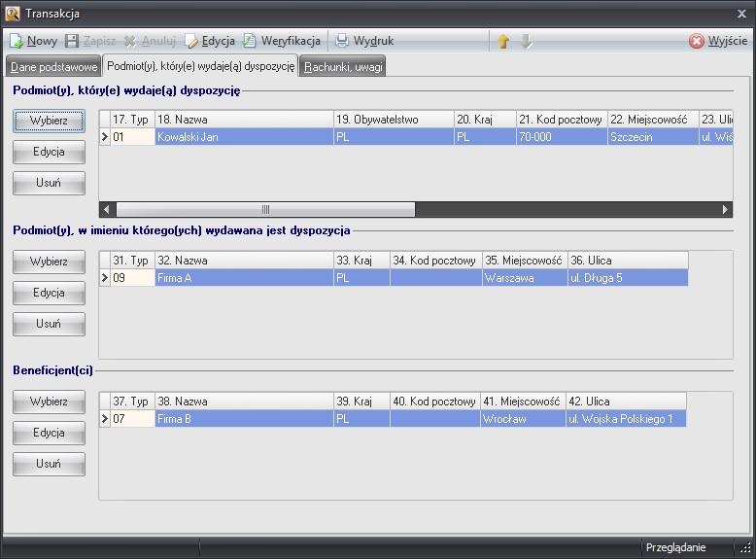Open the Rachunki, uwagi tab
756x559 pixels.
343,67
